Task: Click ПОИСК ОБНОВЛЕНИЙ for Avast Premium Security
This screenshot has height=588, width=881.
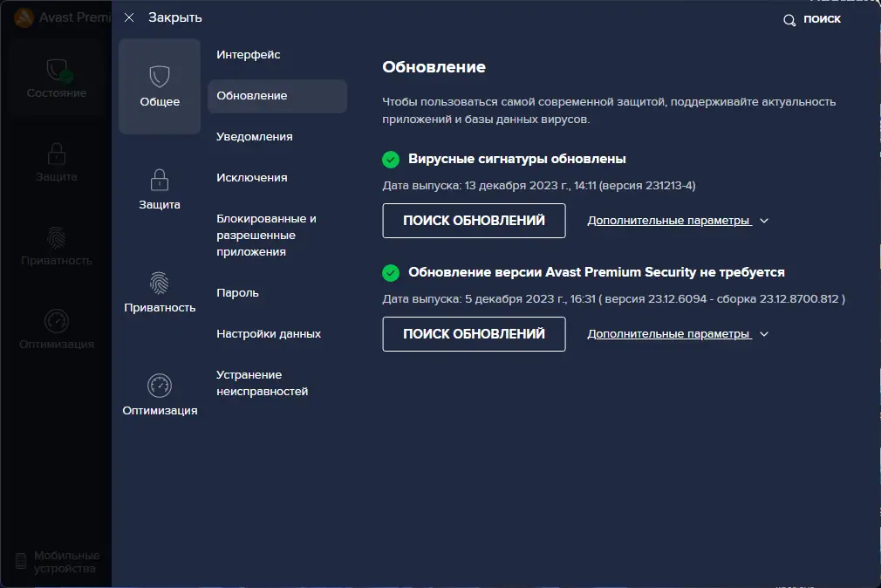Action: pos(474,333)
